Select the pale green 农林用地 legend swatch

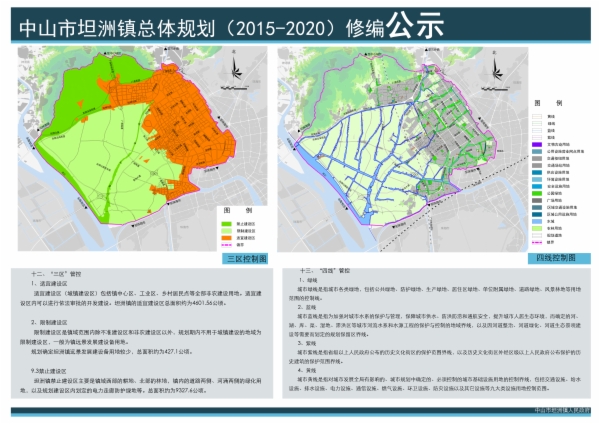(537, 228)
